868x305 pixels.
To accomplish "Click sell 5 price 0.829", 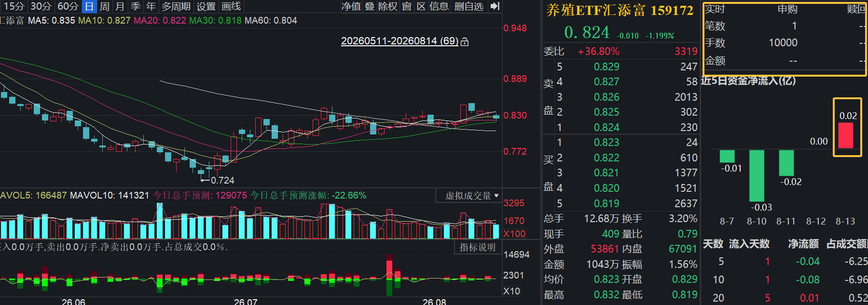I will [x=606, y=66].
